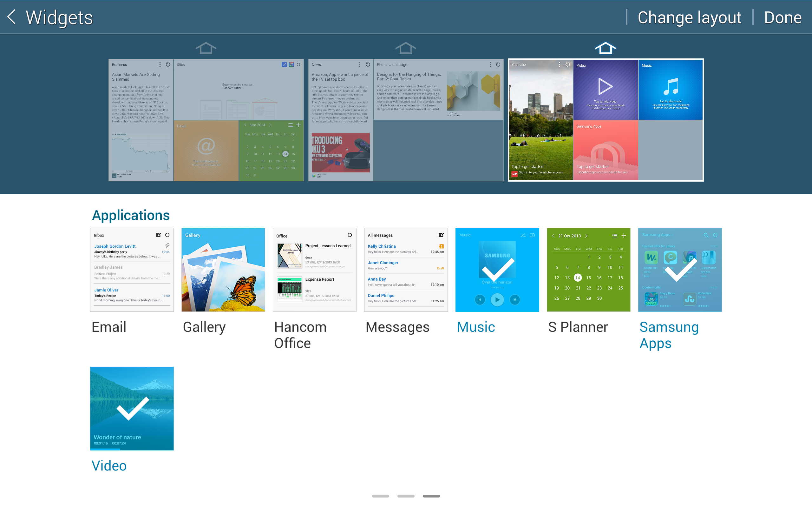Play track in Music widget
Screen dimensions: 812x508
[497, 299]
